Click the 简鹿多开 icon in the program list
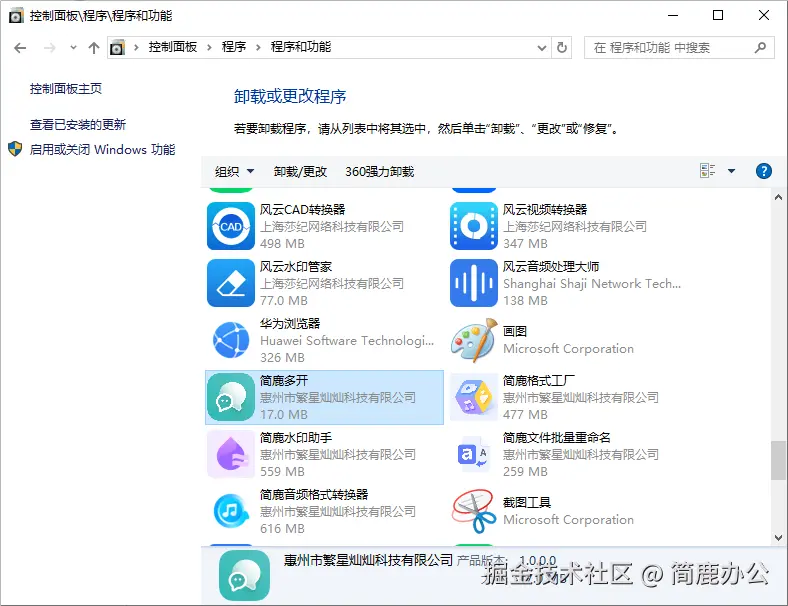This screenshot has width=788, height=606. tap(231, 397)
